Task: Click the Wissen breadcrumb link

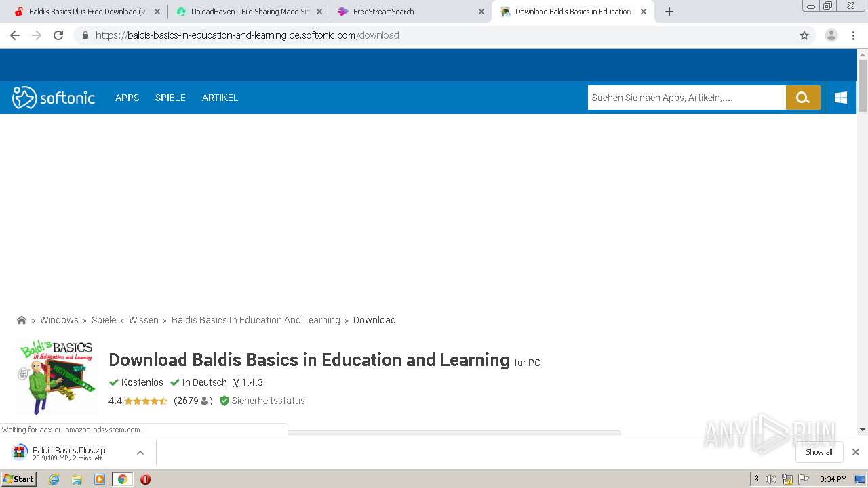Action: 144,320
